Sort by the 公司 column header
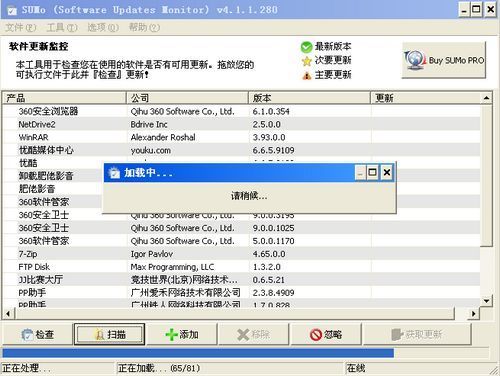The height and width of the screenshot is (376, 500). 187,98
